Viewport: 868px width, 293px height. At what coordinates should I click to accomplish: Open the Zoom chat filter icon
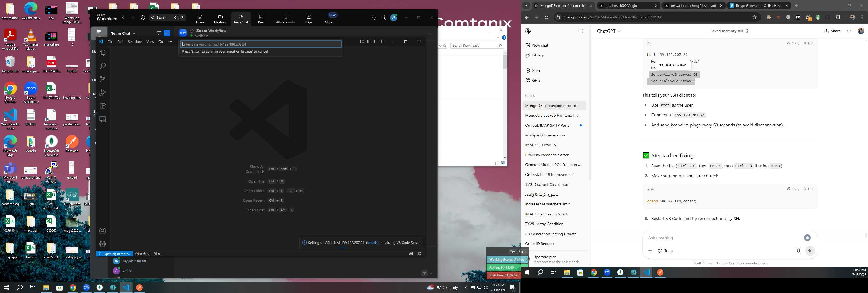click(x=158, y=33)
